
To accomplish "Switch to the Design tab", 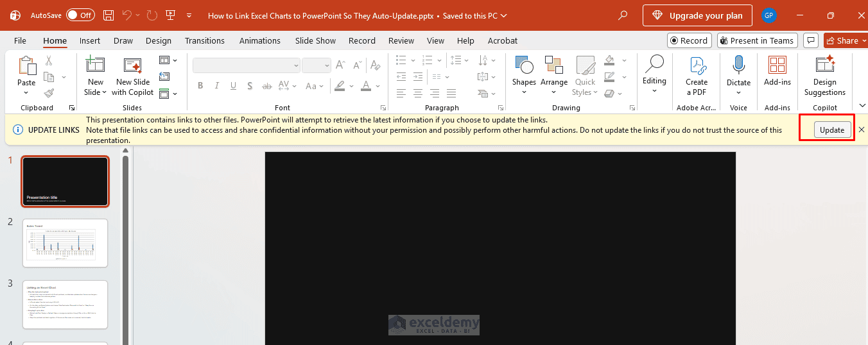I will click(159, 40).
